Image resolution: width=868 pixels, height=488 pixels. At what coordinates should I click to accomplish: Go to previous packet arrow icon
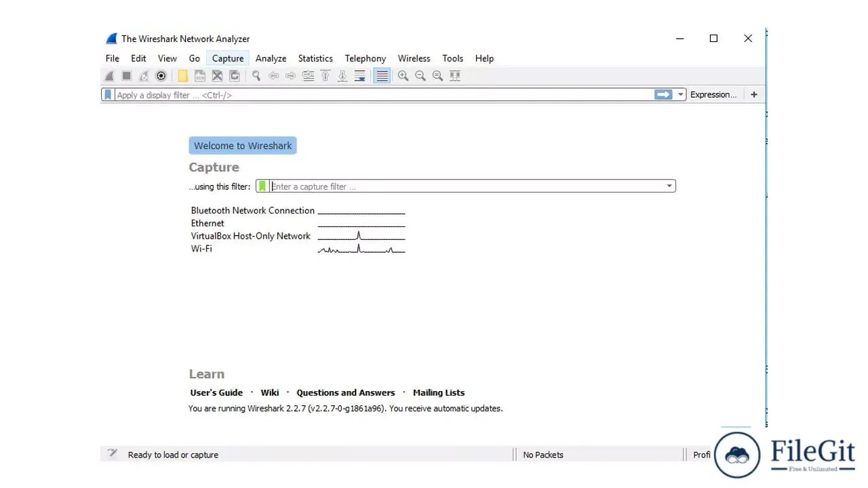point(274,76)
